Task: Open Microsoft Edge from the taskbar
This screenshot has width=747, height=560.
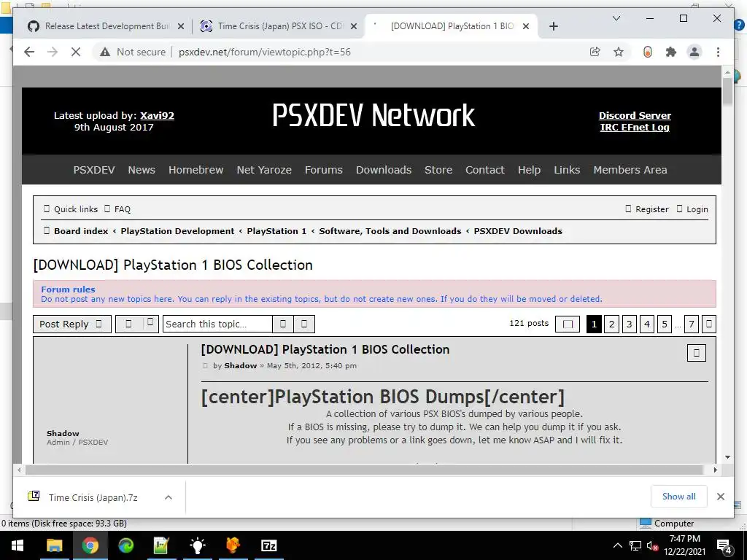Action: tap(125, 545)
